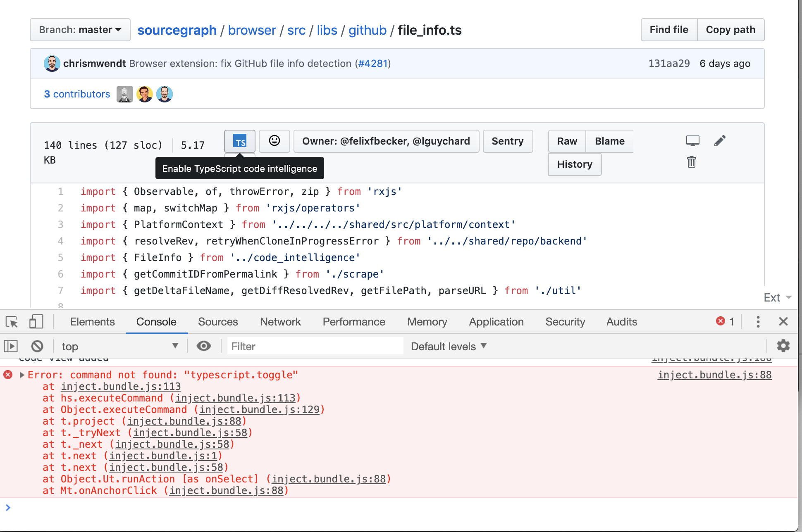The width and height of the screenshot is (802, 532).
Task: Open browser breadcrumb link
Action: [x=252, y=30]
